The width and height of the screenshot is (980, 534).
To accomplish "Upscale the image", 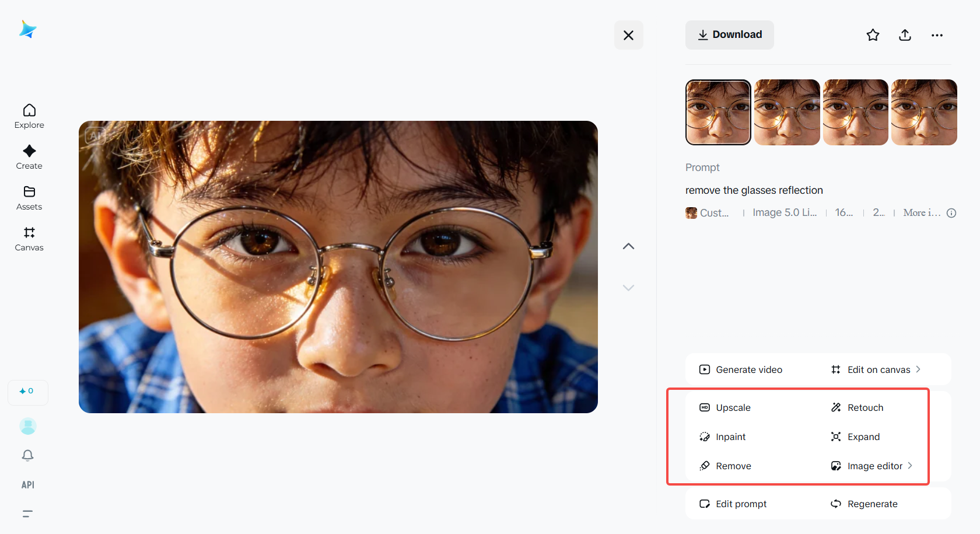I will coord(724,407).
